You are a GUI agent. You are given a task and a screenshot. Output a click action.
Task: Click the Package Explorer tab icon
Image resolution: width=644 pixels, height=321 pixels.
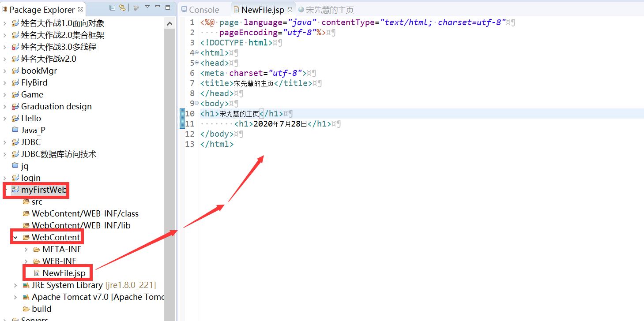click(4, 9)
